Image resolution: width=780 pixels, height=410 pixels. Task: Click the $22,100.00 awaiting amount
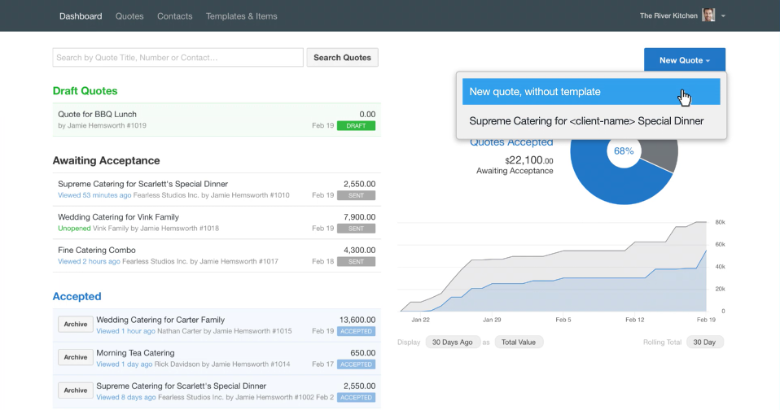coord(529,160)
